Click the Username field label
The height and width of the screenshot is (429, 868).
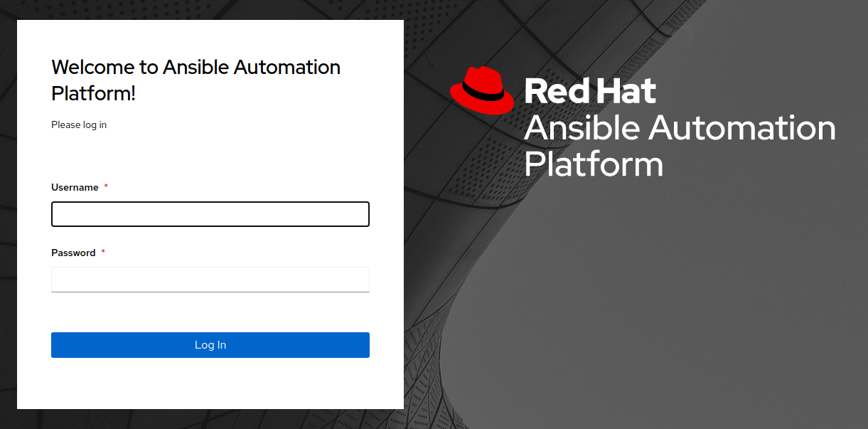pos(75,187)
